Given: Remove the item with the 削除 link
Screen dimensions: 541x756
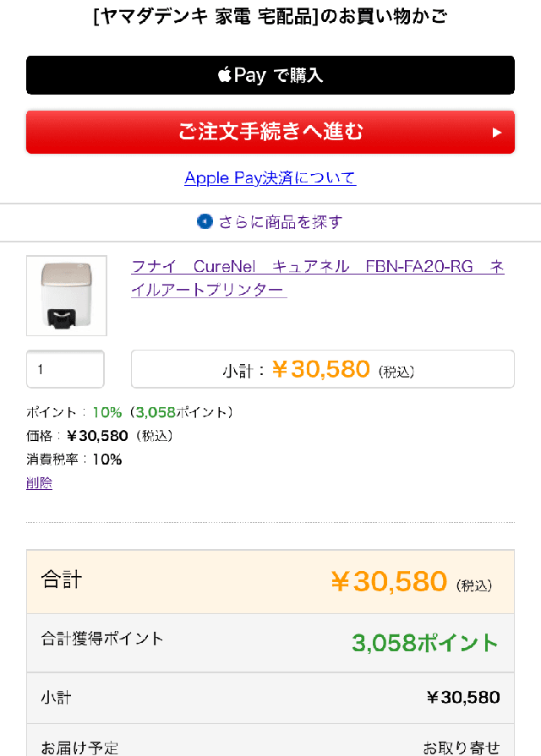Looking at the screenshot, I should (x=39, y=483).
